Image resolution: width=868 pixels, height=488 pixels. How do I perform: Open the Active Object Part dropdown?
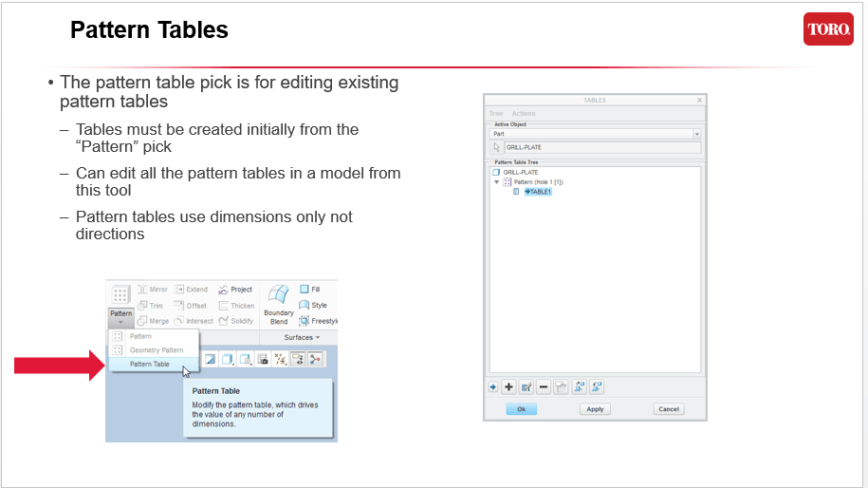596,134
